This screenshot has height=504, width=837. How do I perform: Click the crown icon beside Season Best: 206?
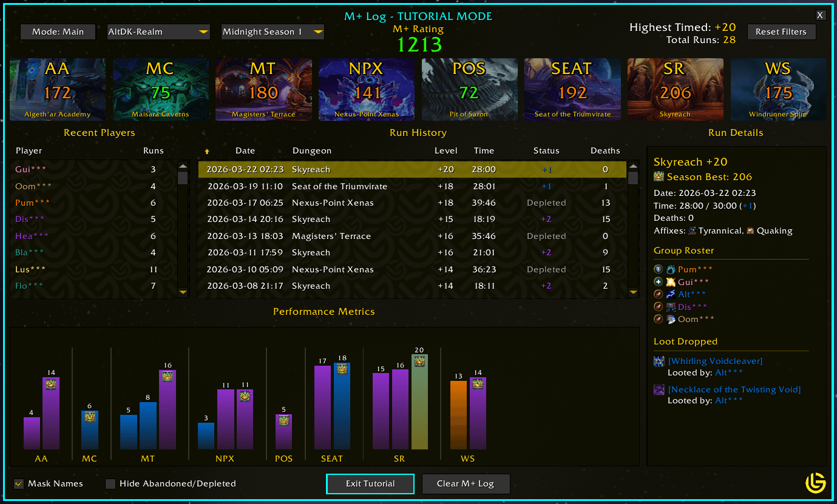pos(659,177)
